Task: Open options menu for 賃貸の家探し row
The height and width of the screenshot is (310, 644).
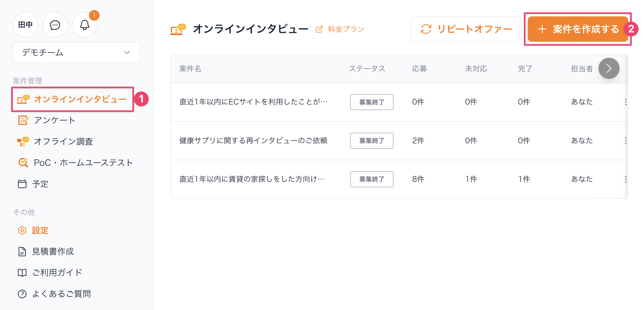Action: pyautogui.click(x=626, y=179)
